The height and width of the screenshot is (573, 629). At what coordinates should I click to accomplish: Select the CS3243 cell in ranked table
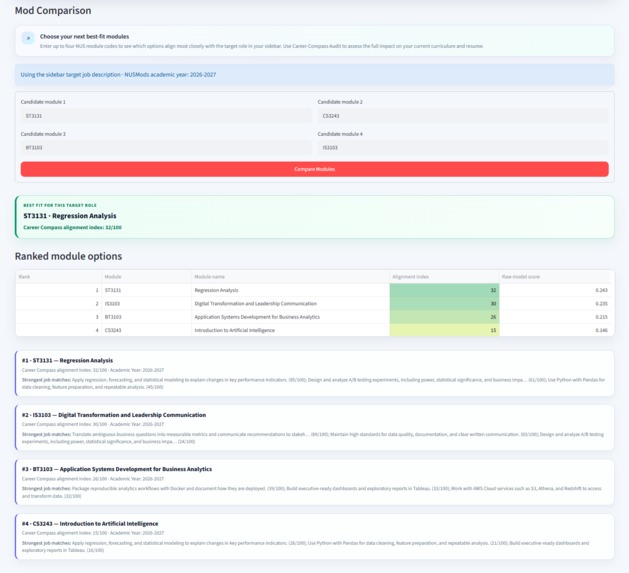(146, 330)
